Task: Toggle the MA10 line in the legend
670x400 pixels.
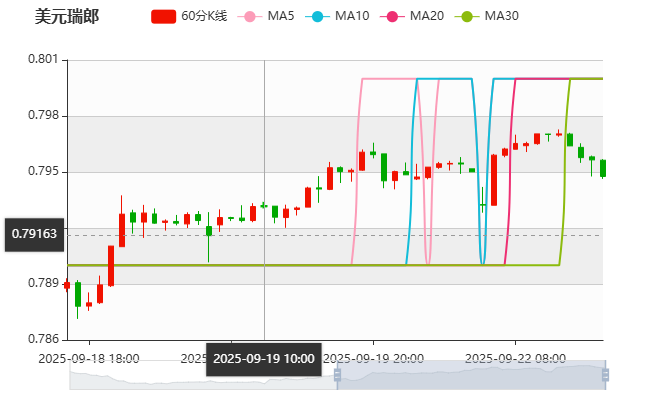Action: point(337,16)
